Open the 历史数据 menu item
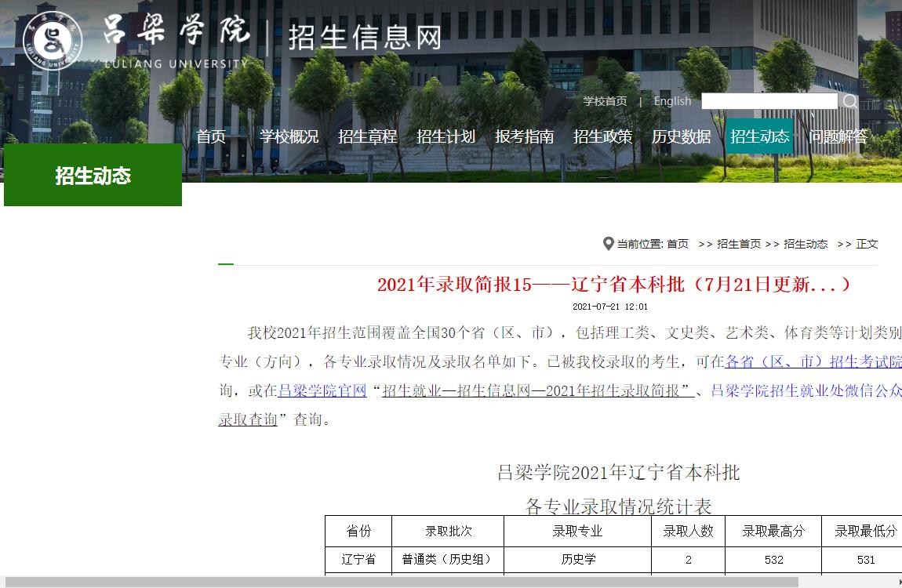 coord(681,136)
